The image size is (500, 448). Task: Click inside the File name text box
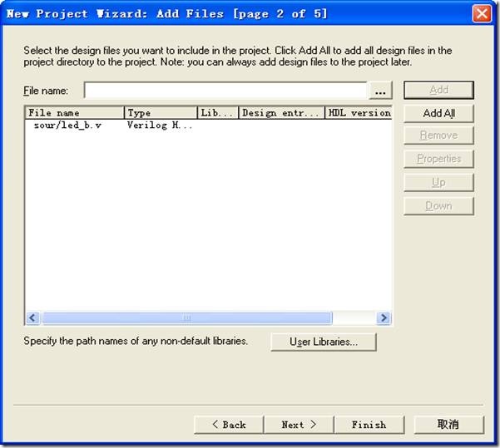225,91
